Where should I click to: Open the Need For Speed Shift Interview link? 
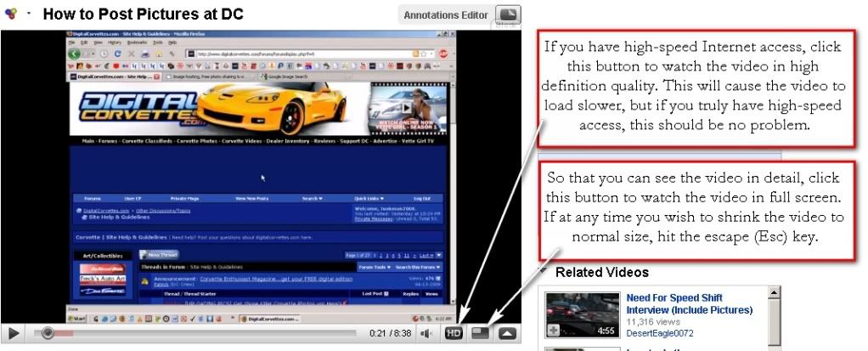689,304
